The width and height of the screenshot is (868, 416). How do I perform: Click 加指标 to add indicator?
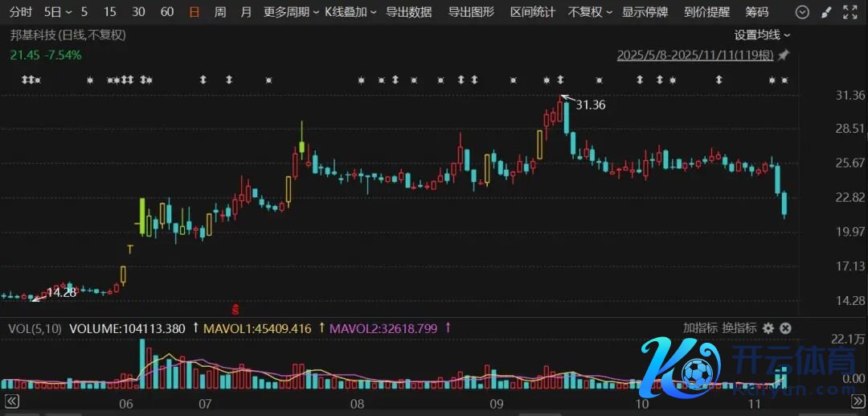click(698, 328)
